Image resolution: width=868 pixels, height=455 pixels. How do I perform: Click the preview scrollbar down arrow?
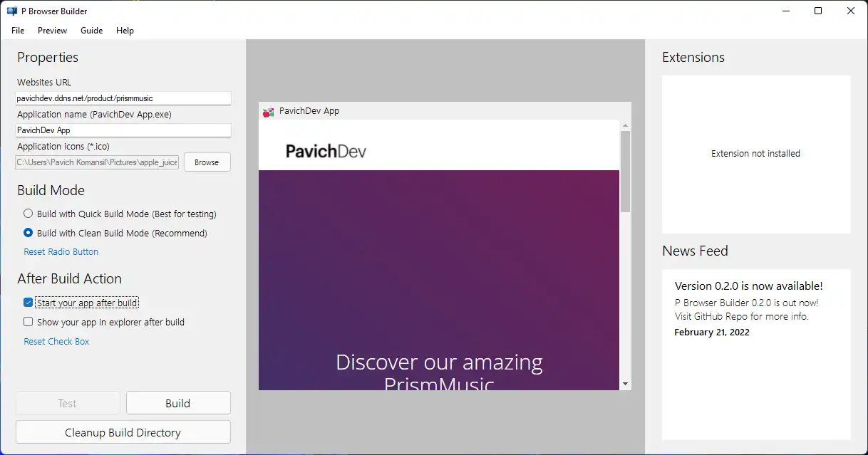[x=625, y=384]
